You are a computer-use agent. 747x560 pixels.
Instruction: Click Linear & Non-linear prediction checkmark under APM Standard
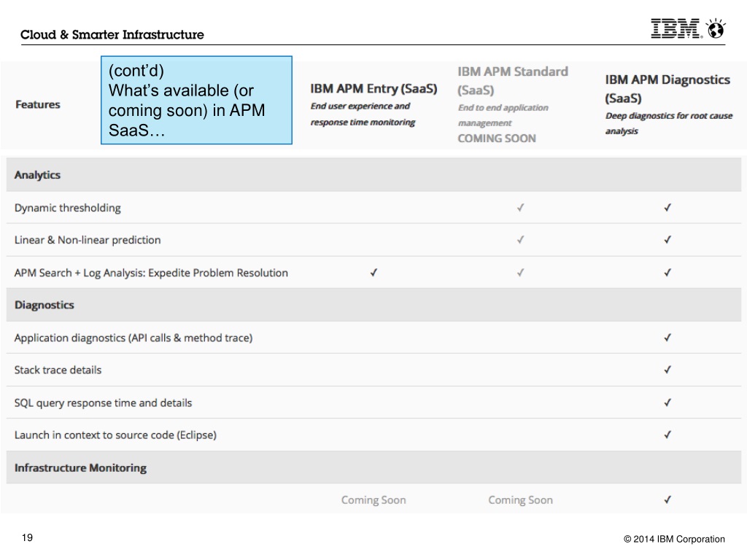click(520, 239)
